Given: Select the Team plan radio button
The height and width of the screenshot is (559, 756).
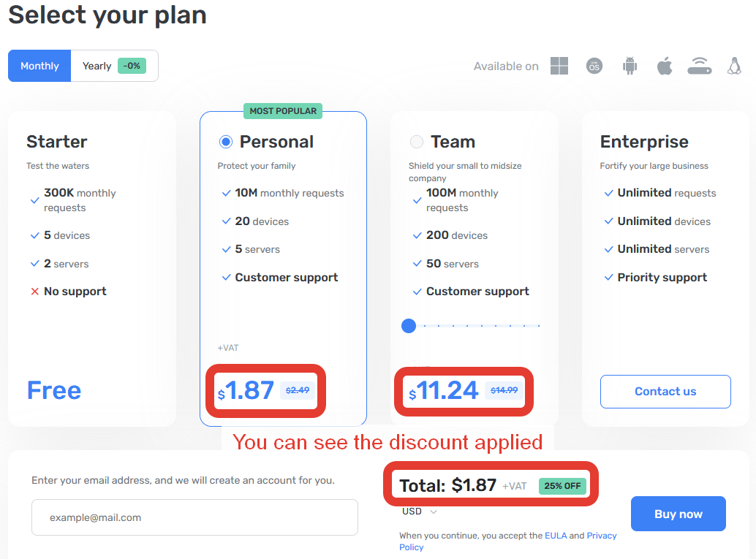Looking at the screenshot, I should [x=417, y=142].
